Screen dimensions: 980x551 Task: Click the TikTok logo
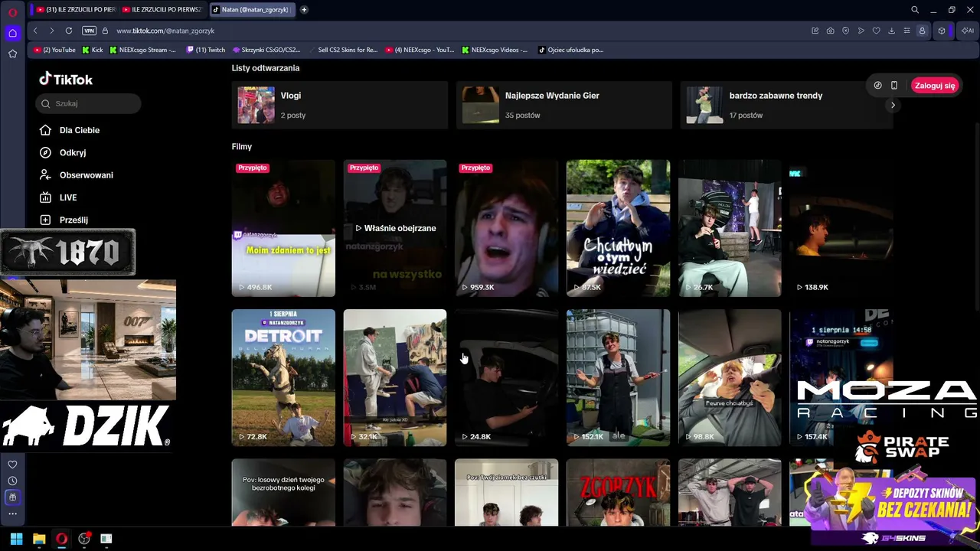click(66, 79)
